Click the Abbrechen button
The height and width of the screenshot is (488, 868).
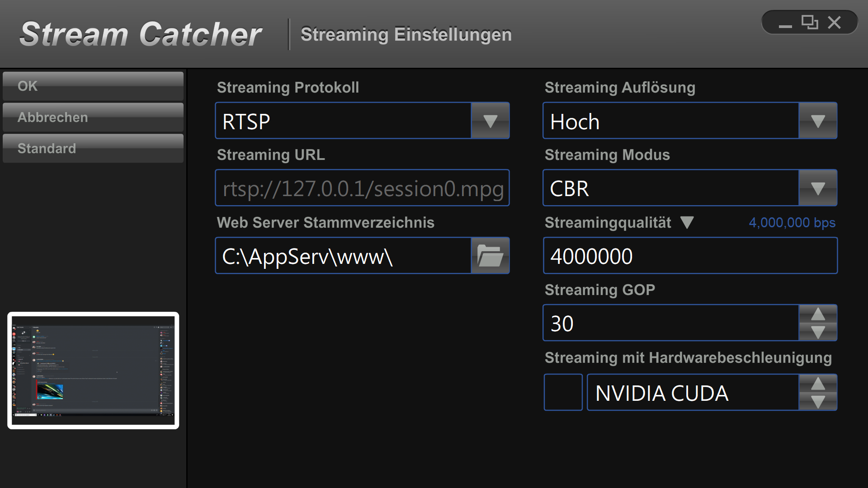pyautogui.click(x=93, y=117)
